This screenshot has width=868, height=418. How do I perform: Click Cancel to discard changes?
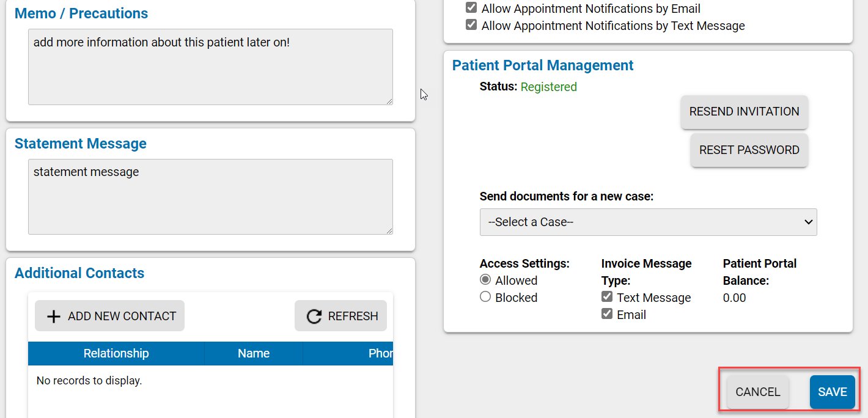pyautogui.click(x=757, y=392)
